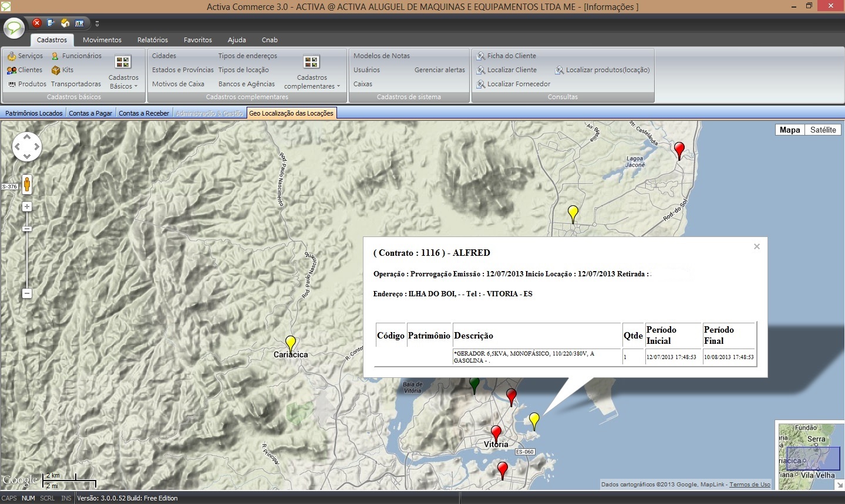
Task: Select the yellow pin at Cariacica
Action: (x=290, y=342)
